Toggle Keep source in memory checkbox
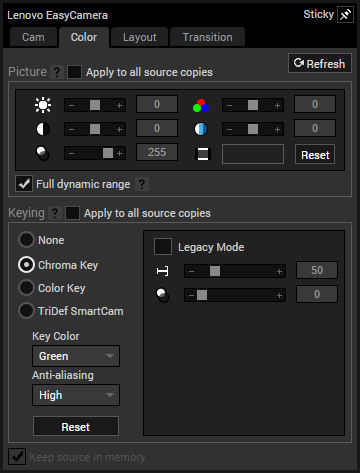Image resolution: width=360 pixels, height=473 pixels. (17, 456)
